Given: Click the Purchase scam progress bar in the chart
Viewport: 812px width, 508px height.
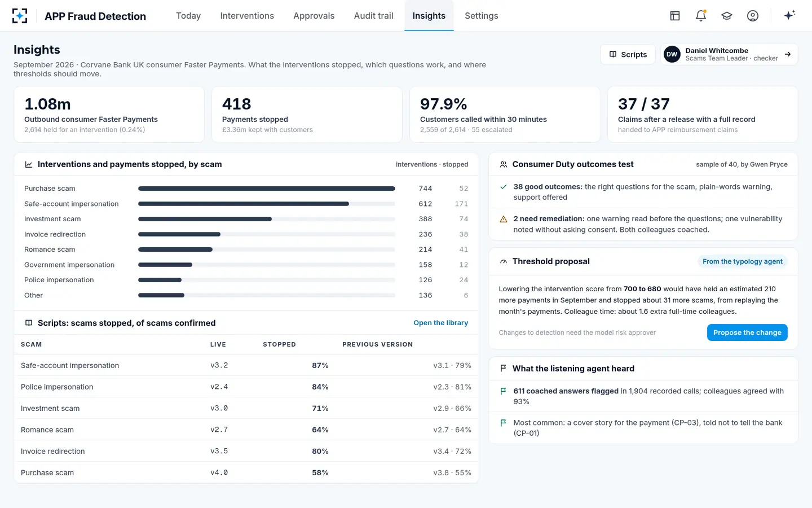Looking at the screenshot, I should (x=267, y=189).
